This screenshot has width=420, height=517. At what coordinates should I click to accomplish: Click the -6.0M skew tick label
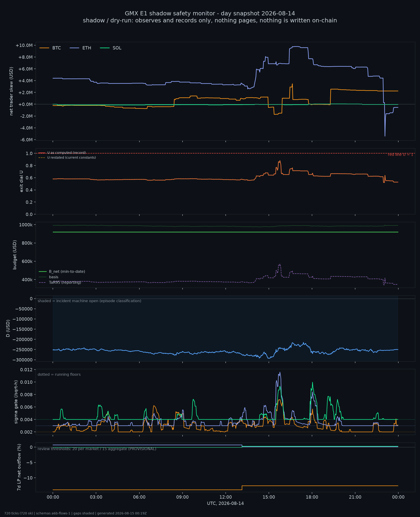(26, 140)
